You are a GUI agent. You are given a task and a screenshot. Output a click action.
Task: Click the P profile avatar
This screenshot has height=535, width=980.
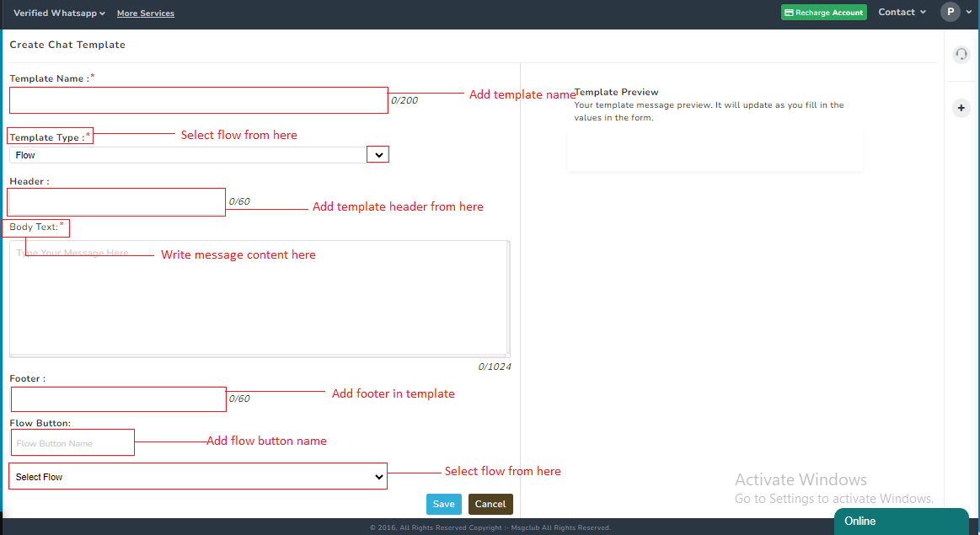coord(951,12)
